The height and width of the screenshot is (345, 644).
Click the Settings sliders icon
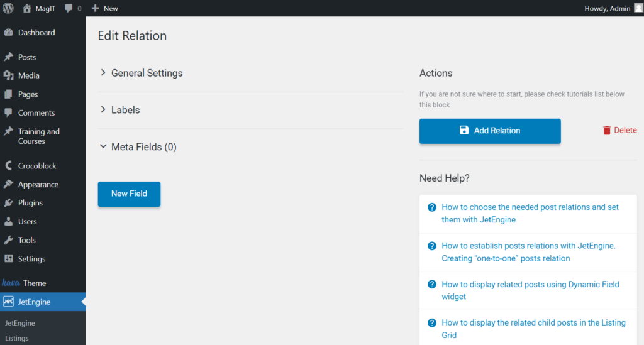click(x=9, y=258)
